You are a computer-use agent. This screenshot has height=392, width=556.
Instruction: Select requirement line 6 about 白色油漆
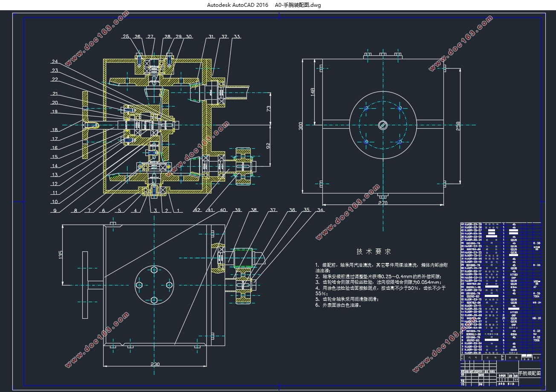338,305
